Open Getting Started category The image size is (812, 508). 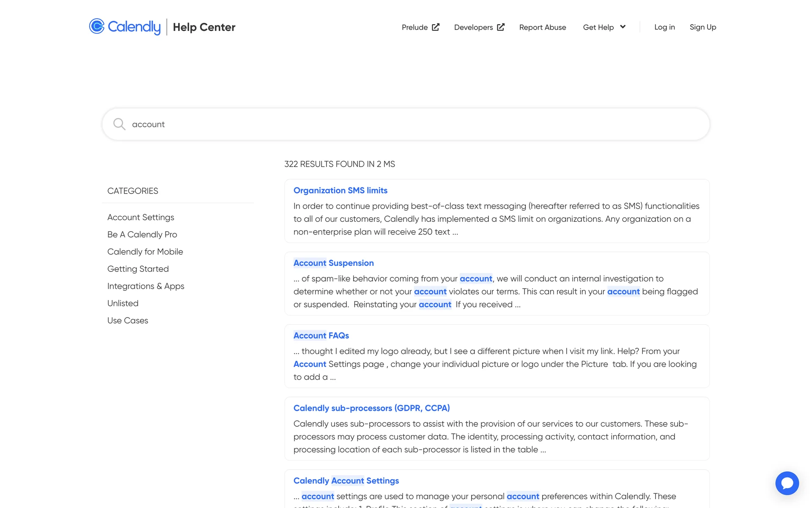click(x=138, y=269)
